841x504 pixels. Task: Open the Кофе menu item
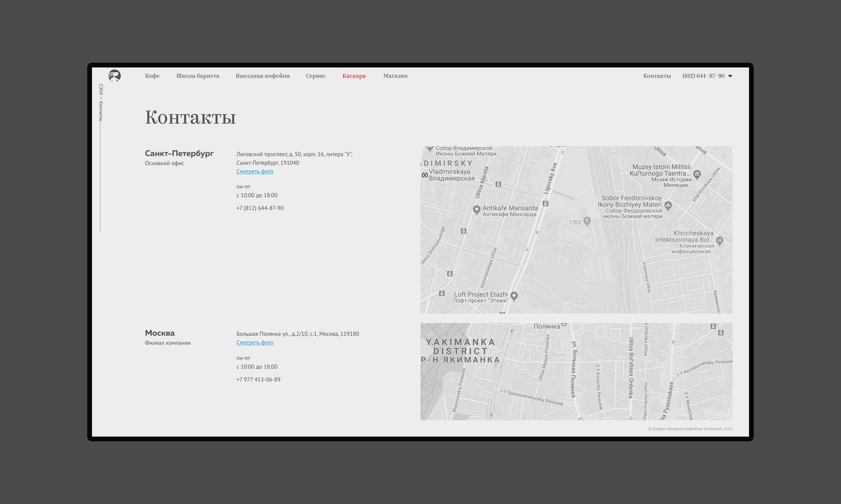pyautogui.click(x=152, y=76)
